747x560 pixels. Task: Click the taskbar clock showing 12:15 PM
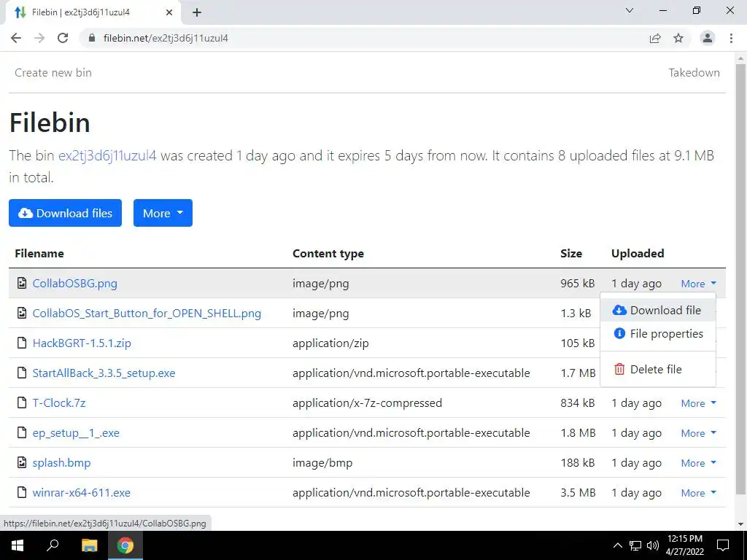684,545
